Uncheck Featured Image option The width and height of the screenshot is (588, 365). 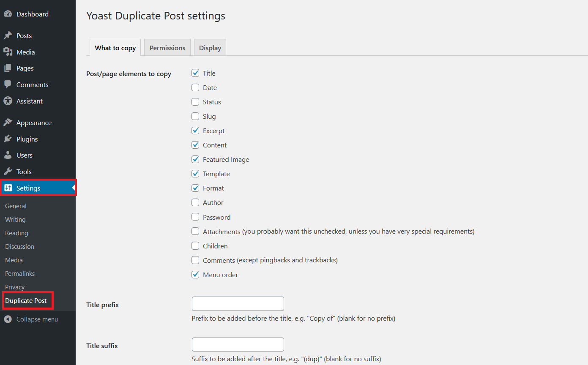coord(195,159)
